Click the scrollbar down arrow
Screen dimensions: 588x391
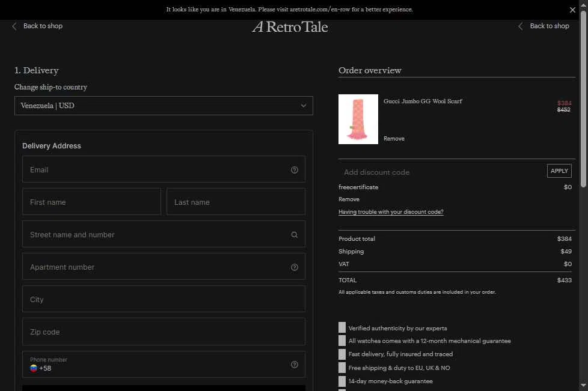[583, 385]
